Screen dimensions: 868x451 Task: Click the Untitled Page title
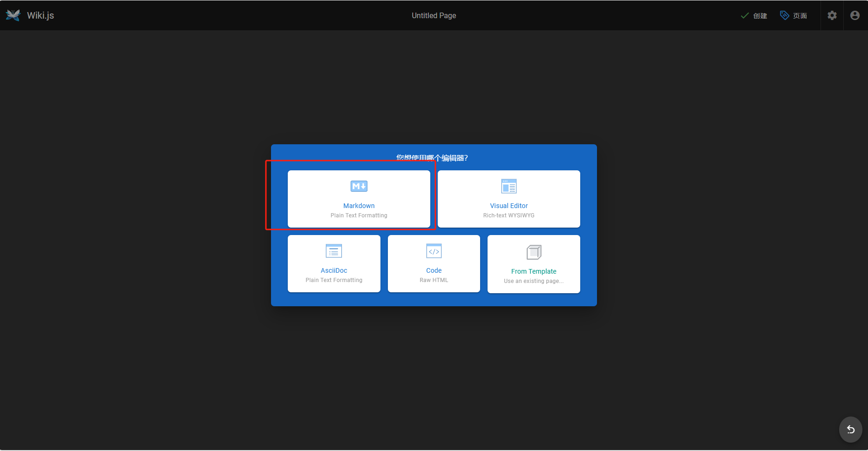tap(434, 15)
